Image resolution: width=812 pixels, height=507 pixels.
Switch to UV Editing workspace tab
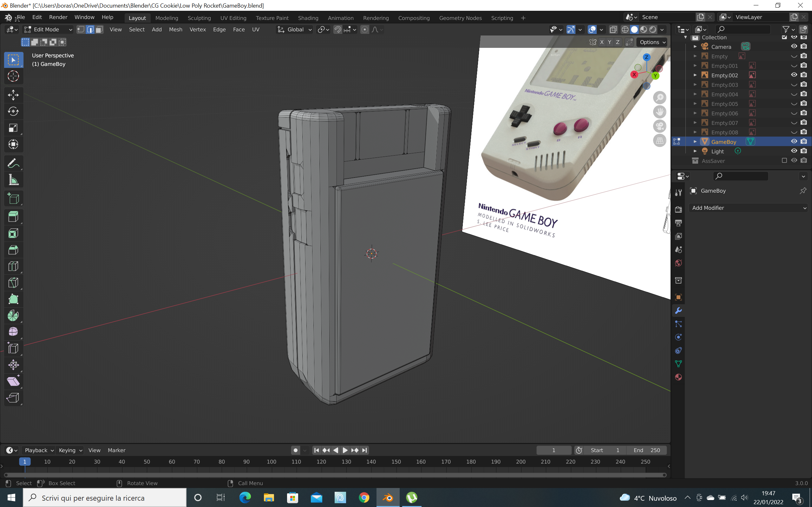233,18
